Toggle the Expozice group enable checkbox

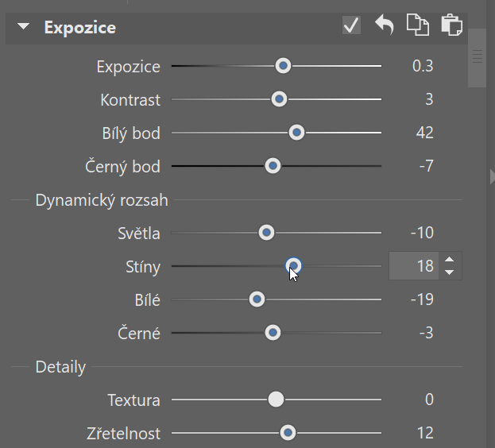point(351,25)
